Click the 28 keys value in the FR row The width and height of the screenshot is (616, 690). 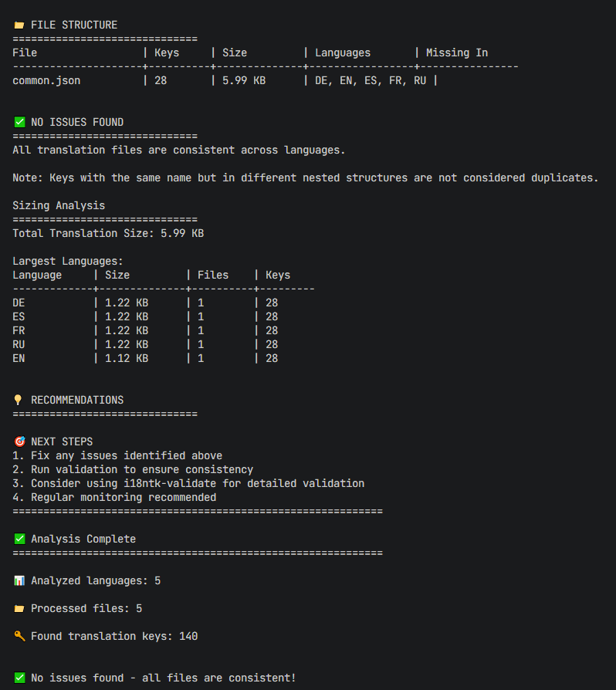pyautogui.click(x=272, y=330)
